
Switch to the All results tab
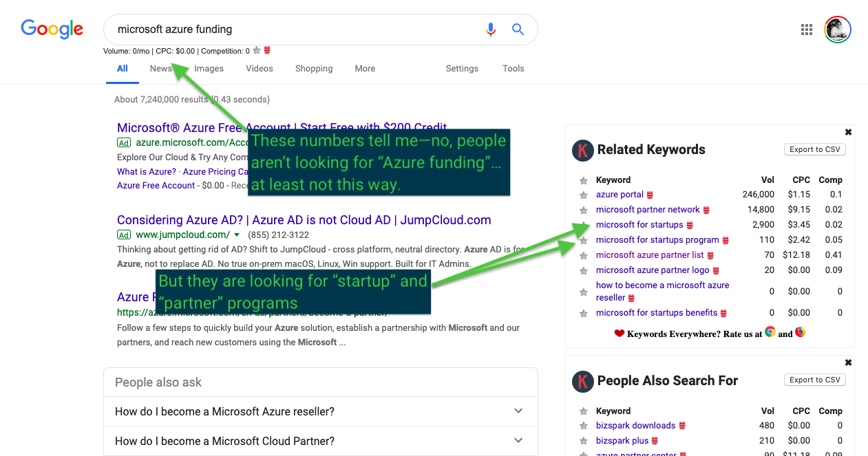click(x=123, y=69)
